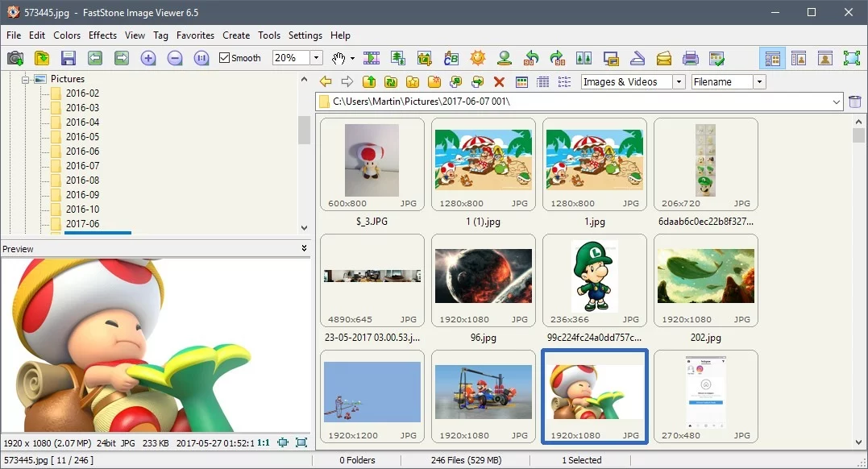Open the resize/resample tool
The height and width of the screenshot is (469, 868).
[x=397, y=58]
